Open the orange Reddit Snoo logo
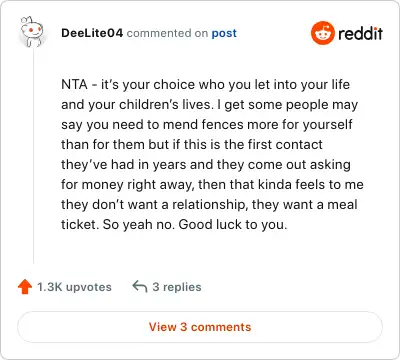 [x=322, y=33]
